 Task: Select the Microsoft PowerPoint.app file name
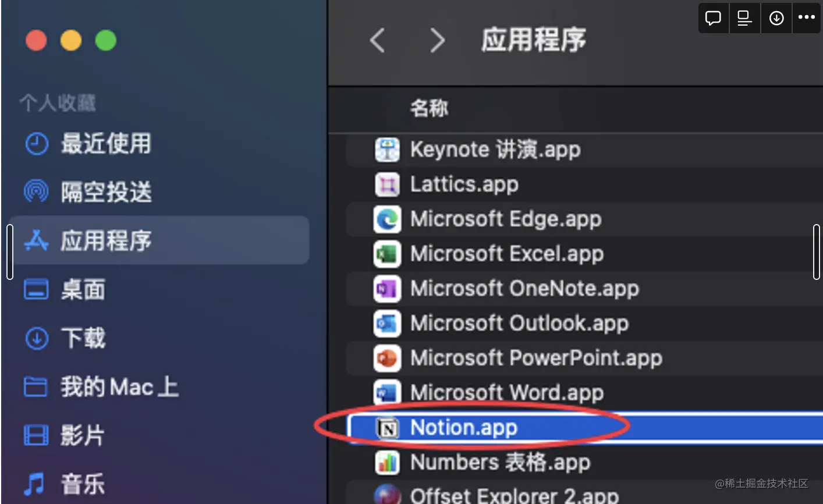536,359
